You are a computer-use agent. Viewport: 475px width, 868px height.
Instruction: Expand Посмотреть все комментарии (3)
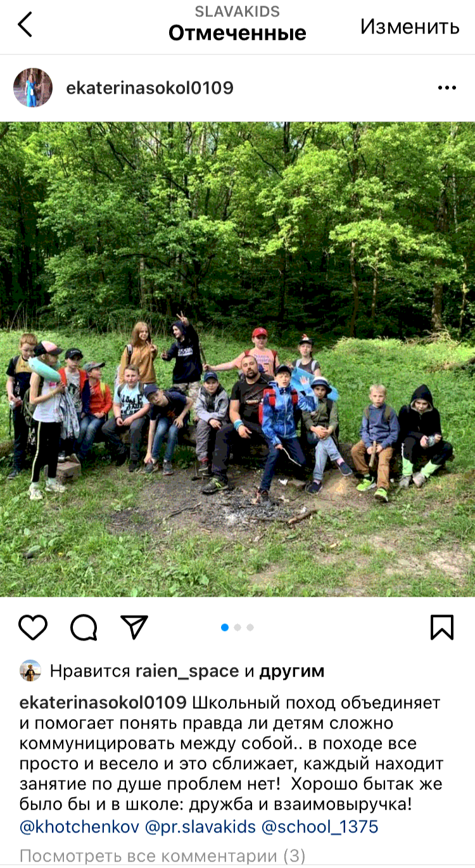(x=163, y=857)
